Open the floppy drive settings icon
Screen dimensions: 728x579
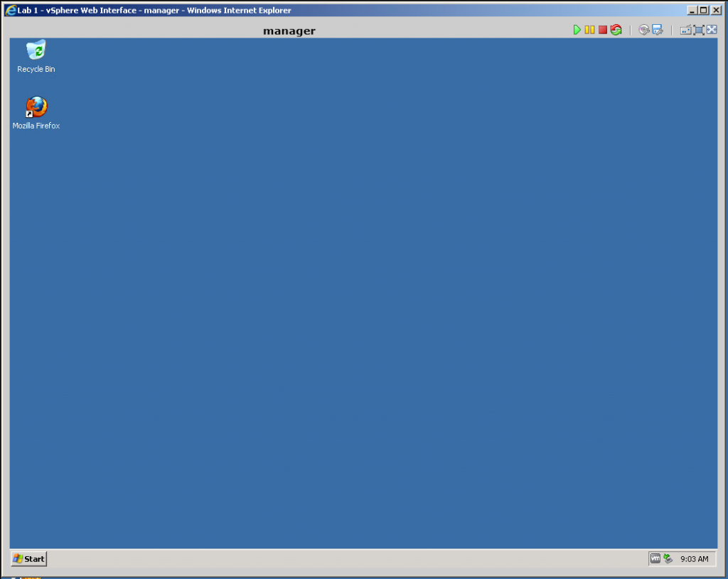pyautogui.click(x=657, y=30)
